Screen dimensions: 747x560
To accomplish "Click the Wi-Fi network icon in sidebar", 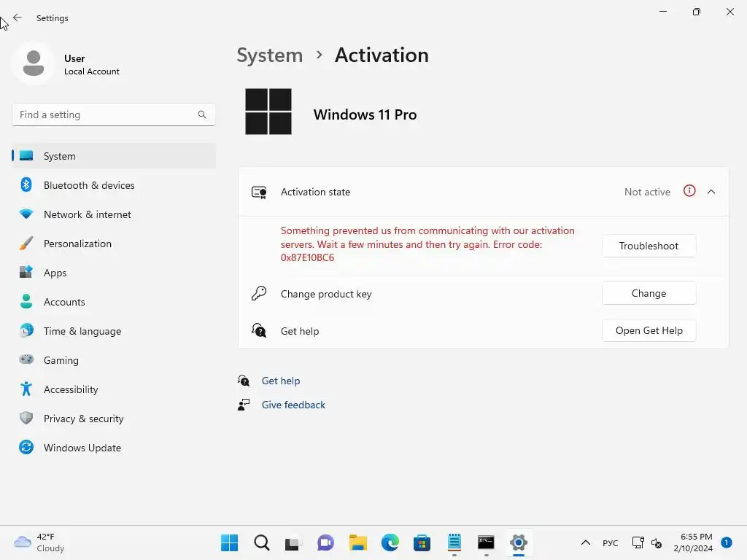I will (x=26, y=214).
